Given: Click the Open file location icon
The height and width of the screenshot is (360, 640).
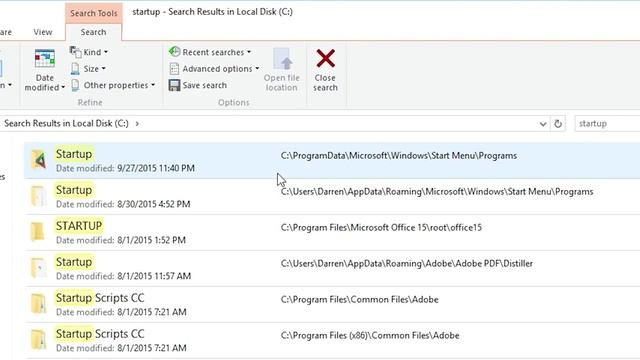Looking at the screenshot, I should pos(282,59).
